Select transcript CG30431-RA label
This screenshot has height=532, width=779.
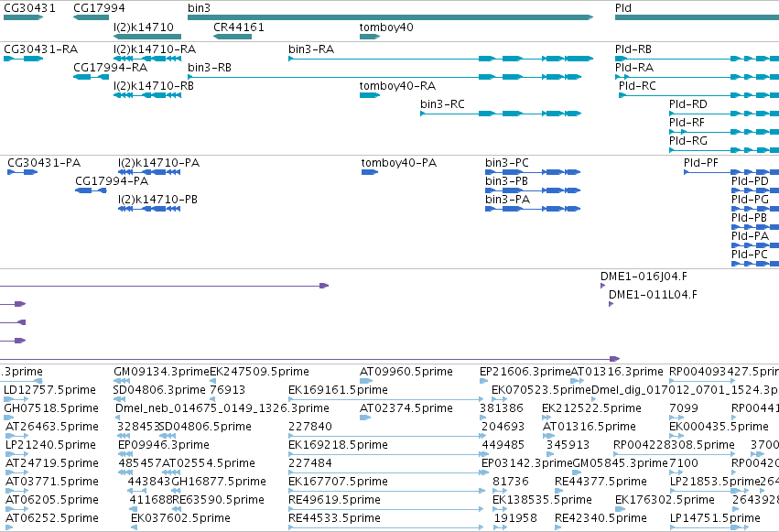click(41, 49)
